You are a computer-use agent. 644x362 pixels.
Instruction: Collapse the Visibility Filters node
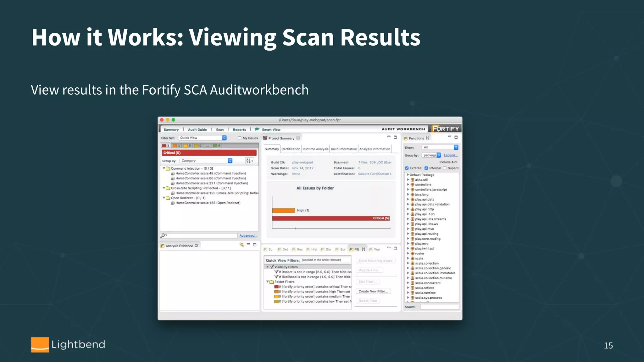(x=268, y=267)
